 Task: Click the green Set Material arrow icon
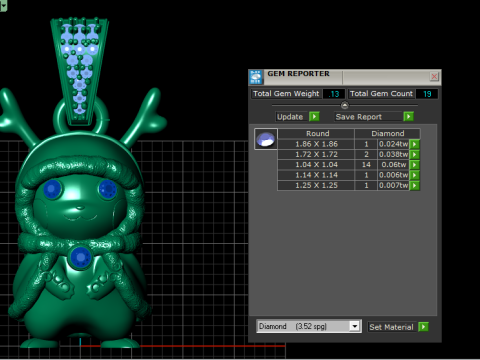(423, 327)
